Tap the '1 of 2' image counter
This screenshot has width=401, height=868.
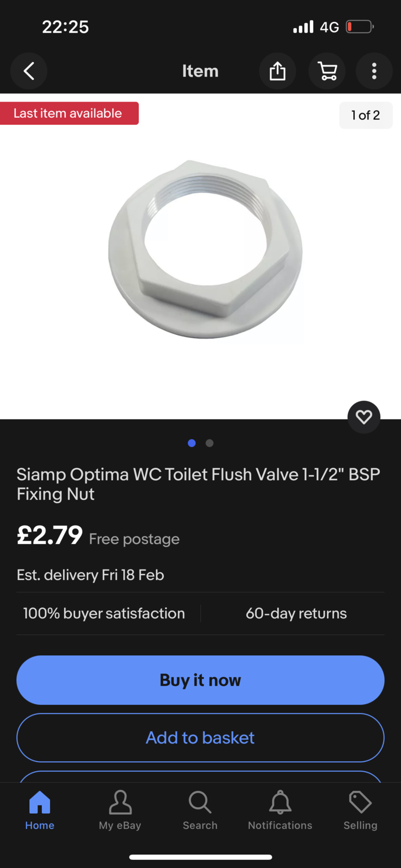coord(366,115)
